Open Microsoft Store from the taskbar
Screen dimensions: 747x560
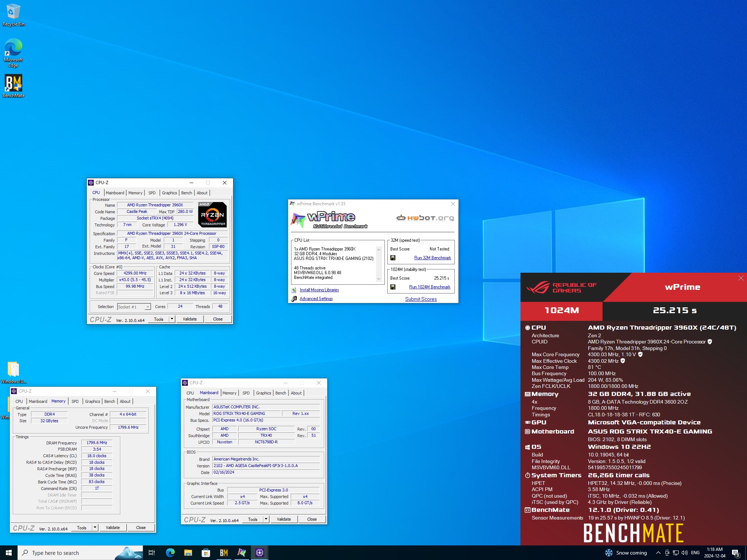point(206,553)
